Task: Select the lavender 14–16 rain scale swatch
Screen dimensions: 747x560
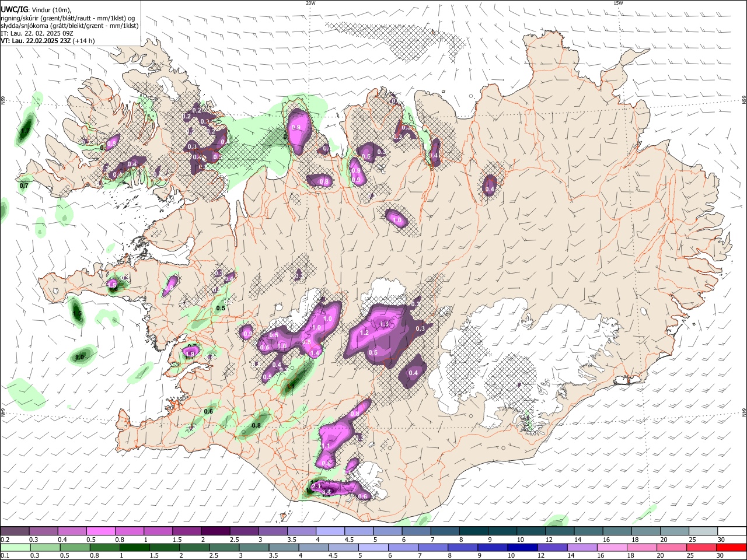Action: click(582, 547)
